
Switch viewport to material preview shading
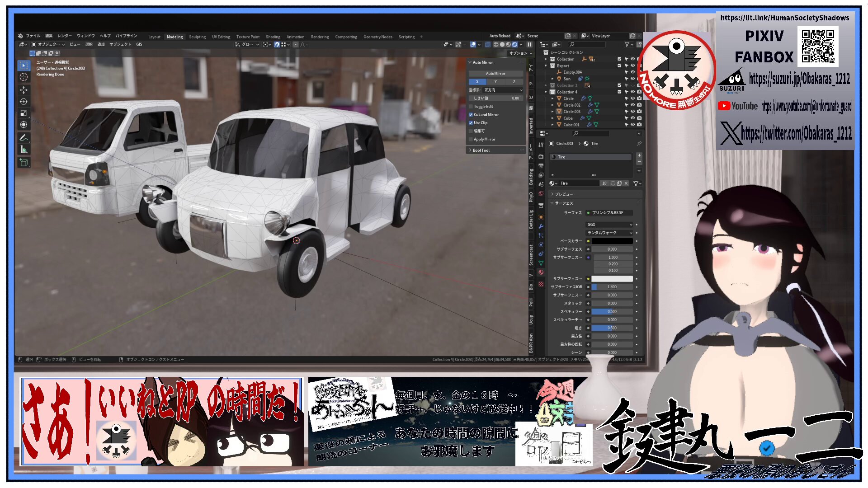pyautogui.click(x=509, y=44)
